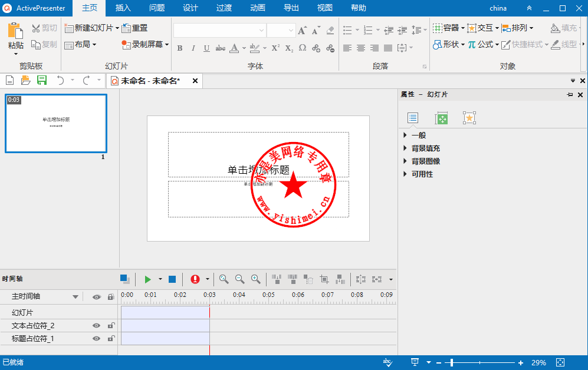Toggle the lock on 标题占位符_1 track
Screen dimensions: 588x370
click(111, 338)
